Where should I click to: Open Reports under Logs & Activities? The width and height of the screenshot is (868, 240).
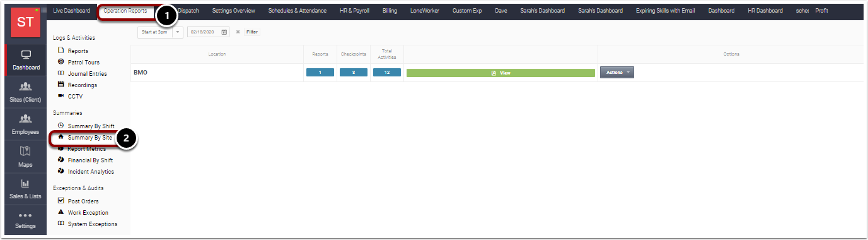78,51
